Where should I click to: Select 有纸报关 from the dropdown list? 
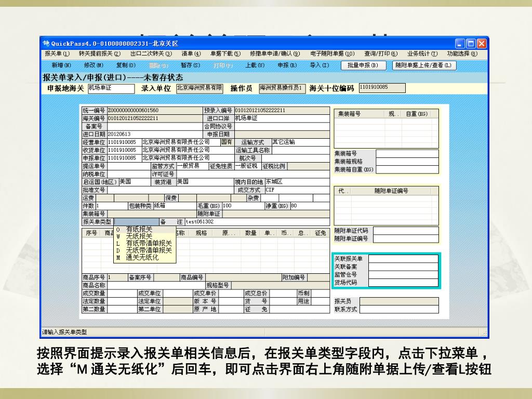(x=144, y=229)
